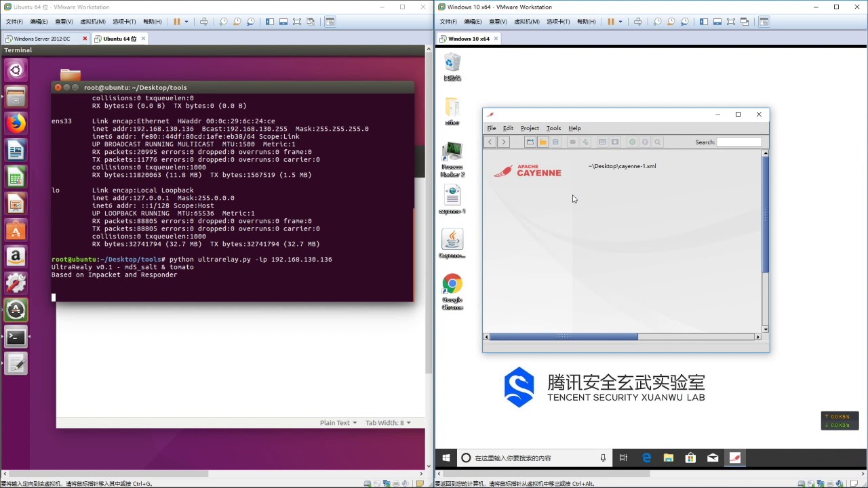Click the cayenne-1 file on desktop
Image resolution: width=868 pixels, height=488 pixels.
tap(452, 199)
